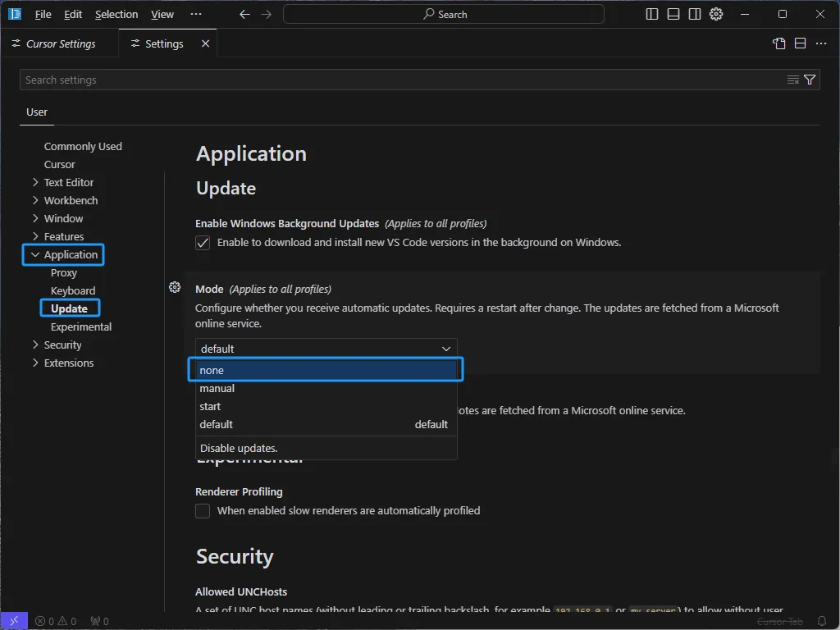The height and width of the screenshot is (630, 840).
Task: Close the Settings tab
Action: tap(205, 44)
